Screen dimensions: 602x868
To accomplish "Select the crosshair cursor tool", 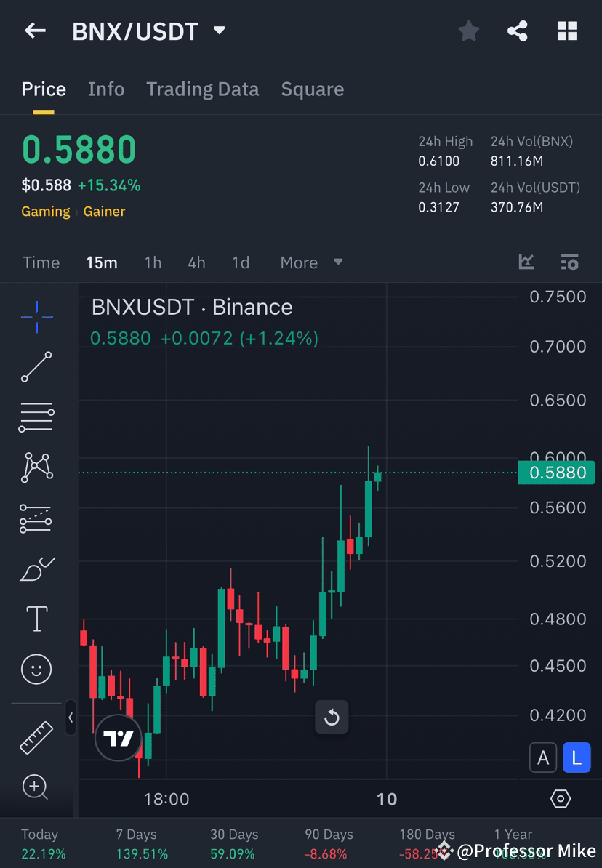I will [x=36, y=316].
